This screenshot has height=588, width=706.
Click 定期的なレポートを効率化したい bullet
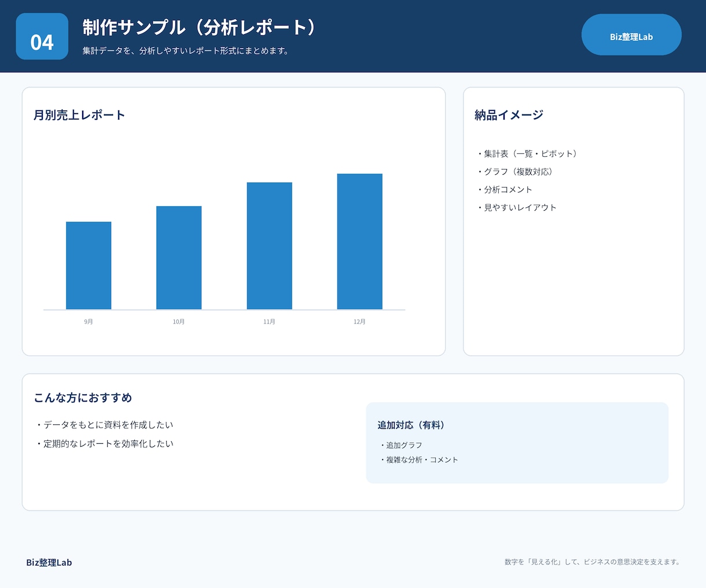(x=104, y=444)
